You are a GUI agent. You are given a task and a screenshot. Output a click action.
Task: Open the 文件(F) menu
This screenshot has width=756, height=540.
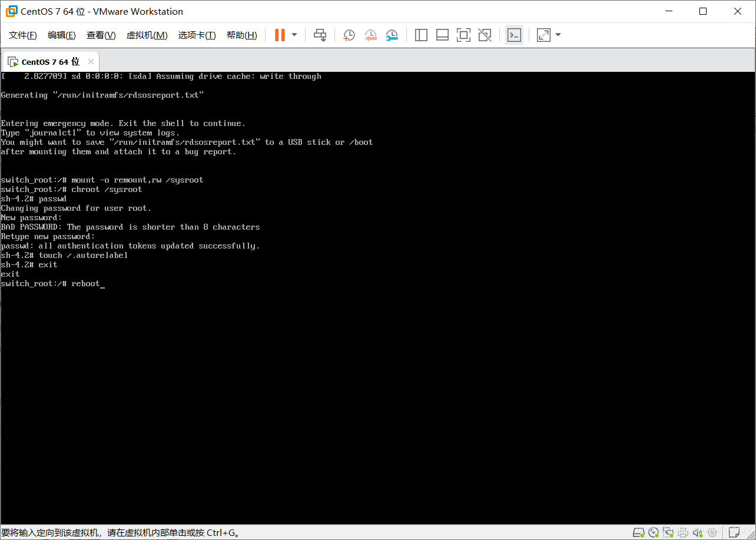23,35
